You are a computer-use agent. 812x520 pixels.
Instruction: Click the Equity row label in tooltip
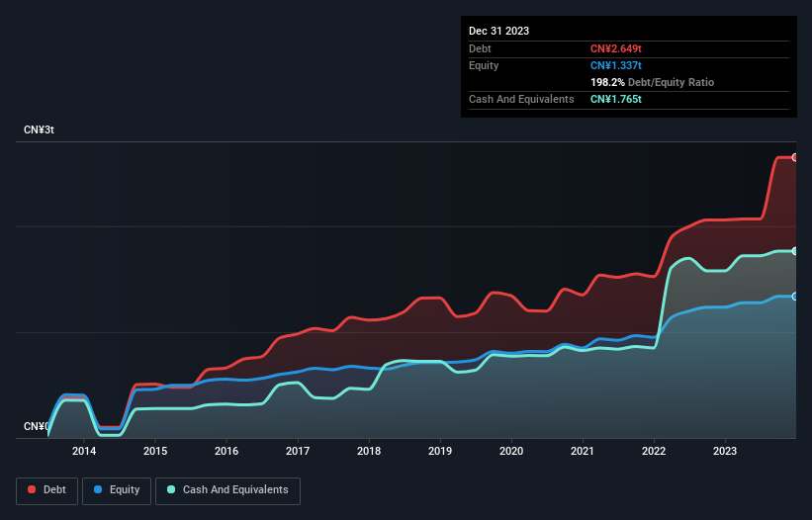(484, 65)
